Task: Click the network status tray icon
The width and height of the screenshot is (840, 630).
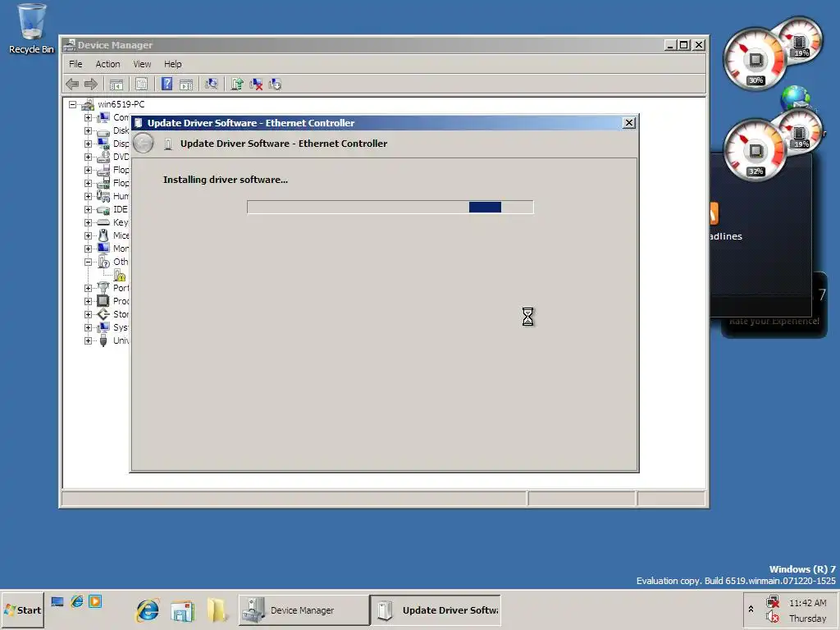Action: 773,603
